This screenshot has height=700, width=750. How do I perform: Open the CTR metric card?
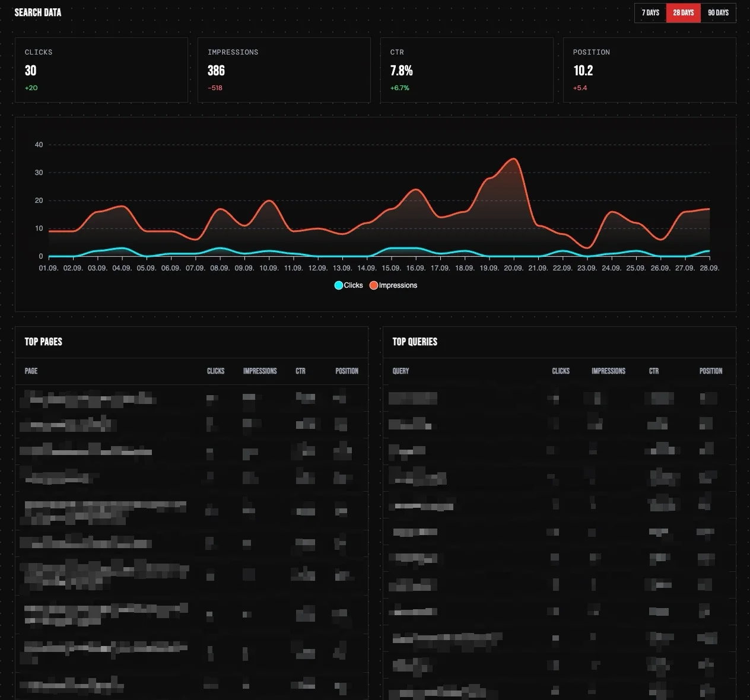[467, 70]
